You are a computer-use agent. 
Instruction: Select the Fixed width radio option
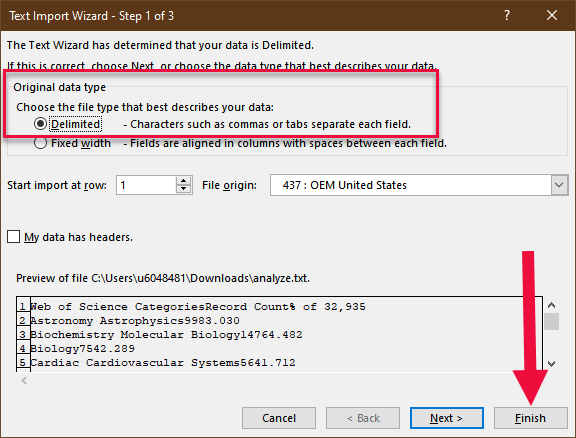click(x=40, y=143)
